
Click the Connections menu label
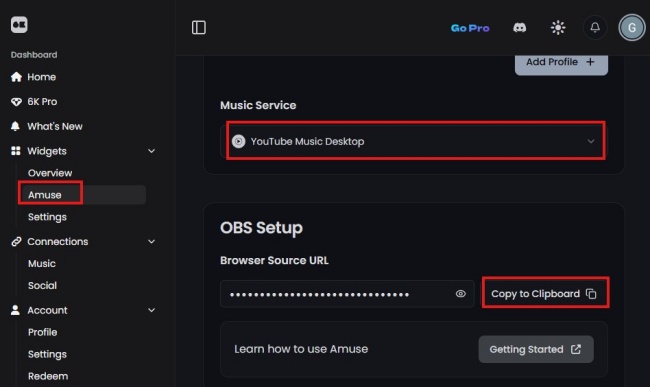[x=58, y=242]
